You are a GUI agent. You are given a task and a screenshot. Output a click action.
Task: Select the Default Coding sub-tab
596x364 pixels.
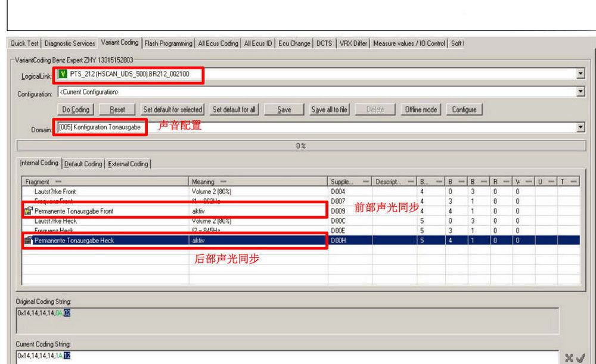point(83,164)
